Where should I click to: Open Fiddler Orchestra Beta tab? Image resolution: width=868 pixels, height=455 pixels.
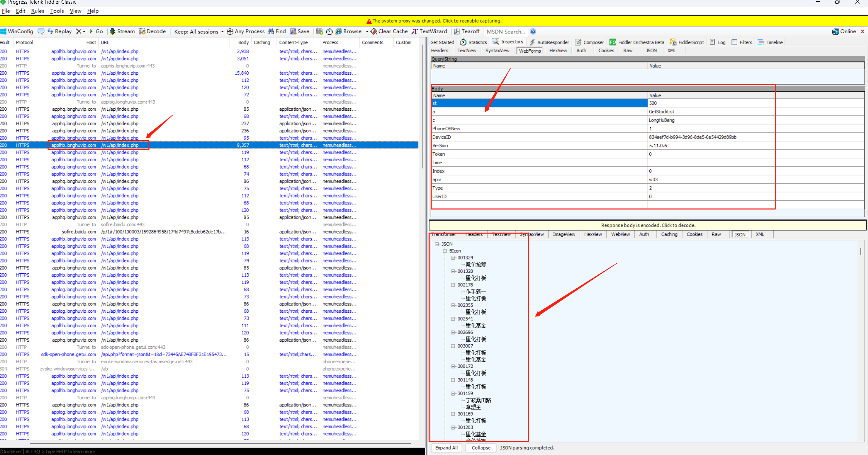point(637,42)
